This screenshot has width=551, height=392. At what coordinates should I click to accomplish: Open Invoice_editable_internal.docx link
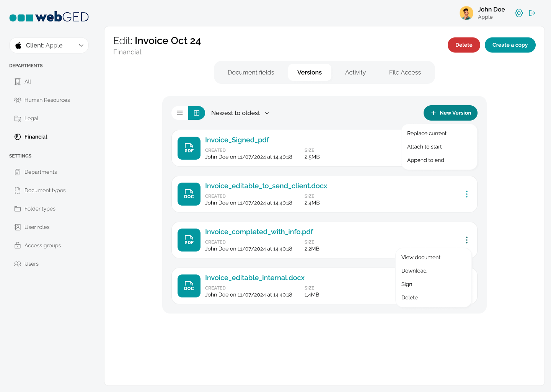point(255,278)
